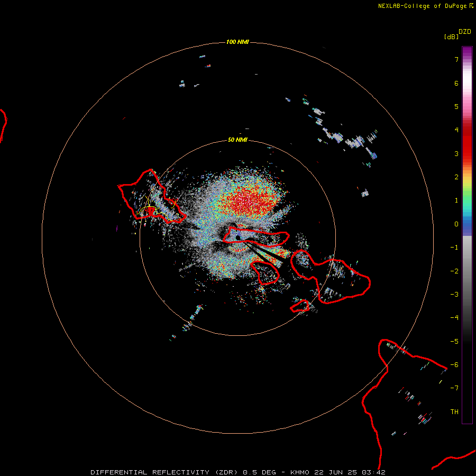
Task: Click the TH label on the color scale
Action: click(454, 412)
